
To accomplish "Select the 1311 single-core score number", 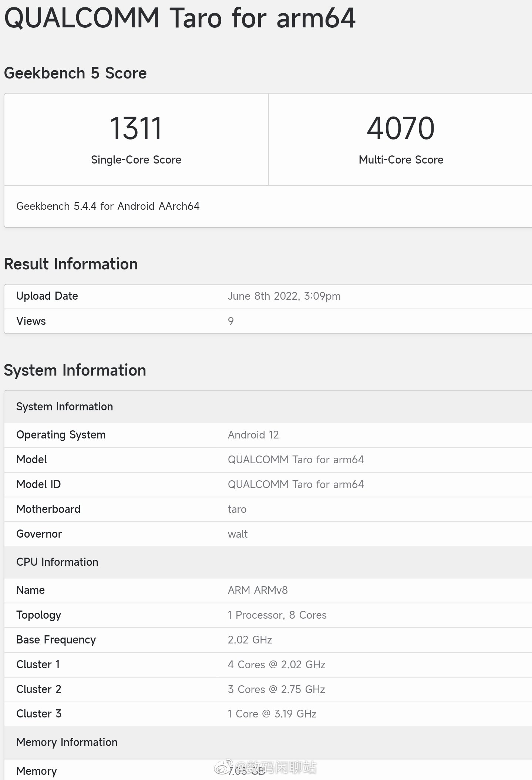I will [136, 128].
